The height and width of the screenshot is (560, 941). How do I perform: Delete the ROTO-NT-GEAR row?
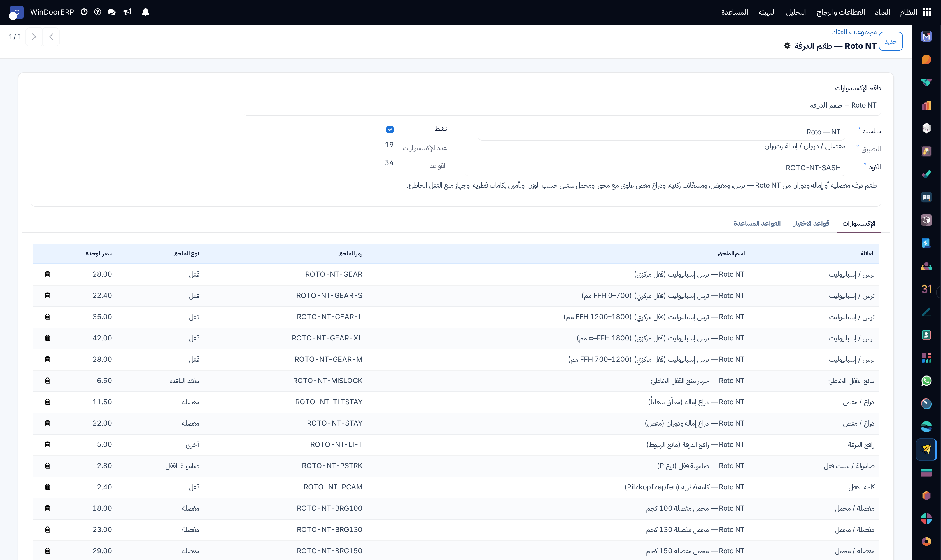(x=48, y=274)
